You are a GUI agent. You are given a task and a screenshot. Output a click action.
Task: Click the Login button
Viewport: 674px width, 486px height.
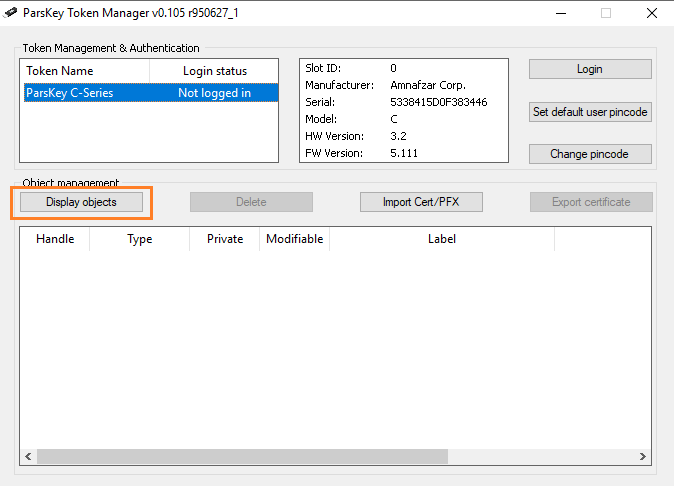click(590, 69)
